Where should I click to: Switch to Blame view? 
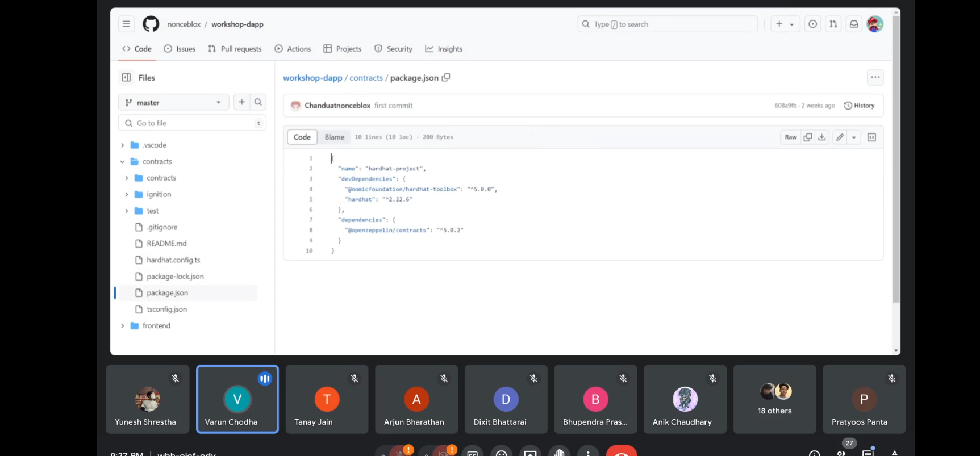tap(335, 137)
